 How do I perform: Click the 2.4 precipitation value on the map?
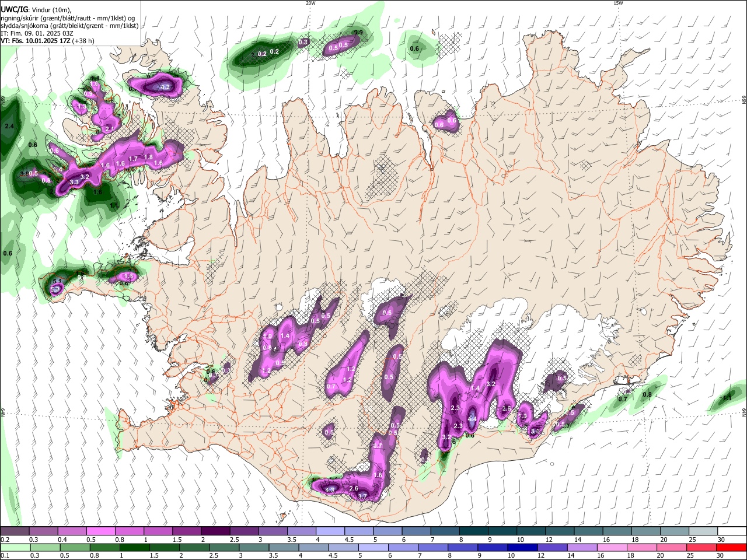click(9, 127)
